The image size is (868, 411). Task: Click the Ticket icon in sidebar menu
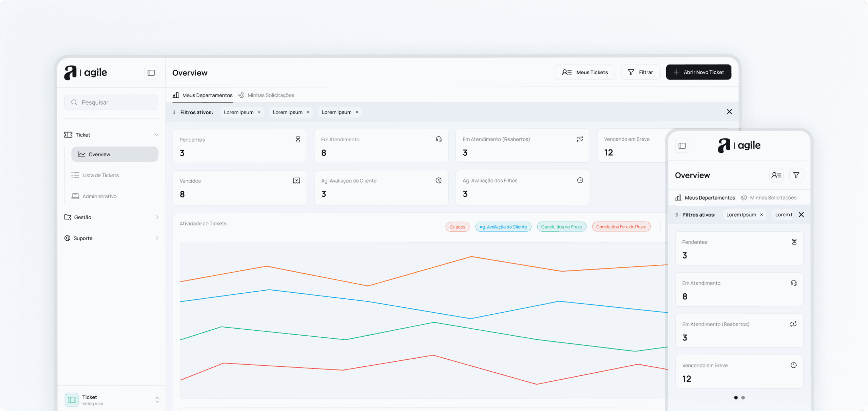[x=68, y=135]
